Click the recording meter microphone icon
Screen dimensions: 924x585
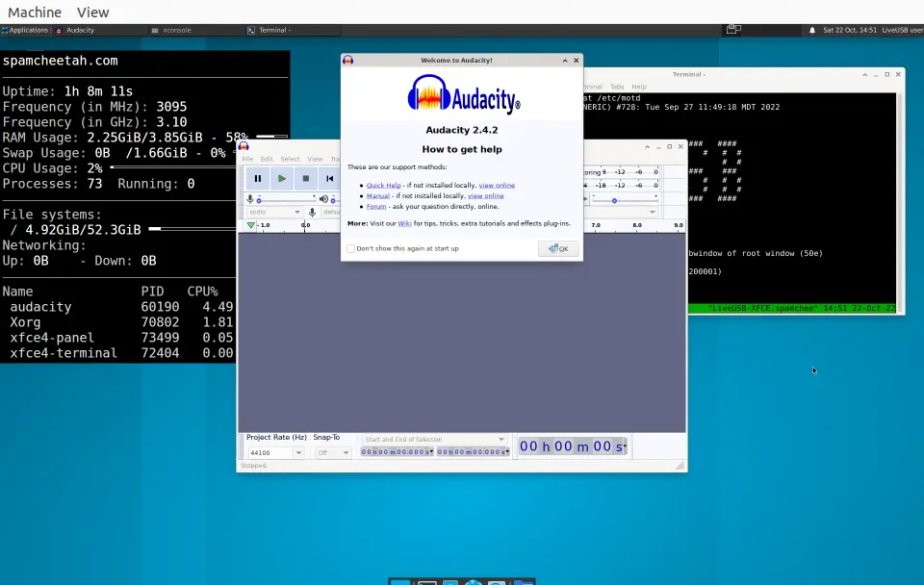(250, 199)
